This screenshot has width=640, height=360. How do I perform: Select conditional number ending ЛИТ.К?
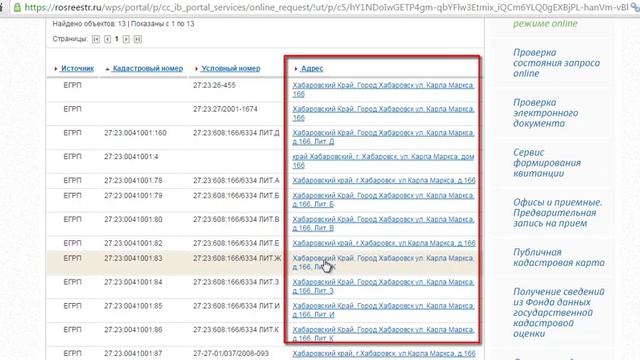pyautogui.click(x=236, y=329)
